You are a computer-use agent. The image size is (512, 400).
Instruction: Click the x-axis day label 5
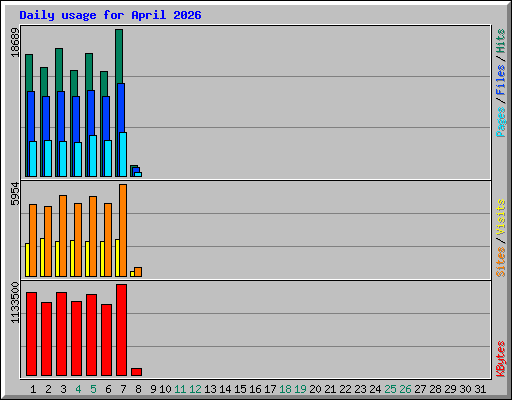tap(93, 389)
